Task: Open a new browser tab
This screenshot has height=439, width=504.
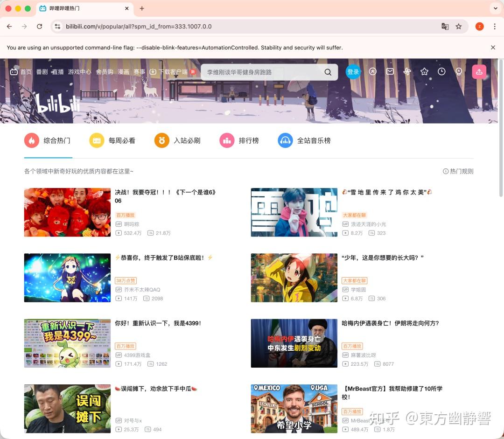Action: (x=142, y=8)
